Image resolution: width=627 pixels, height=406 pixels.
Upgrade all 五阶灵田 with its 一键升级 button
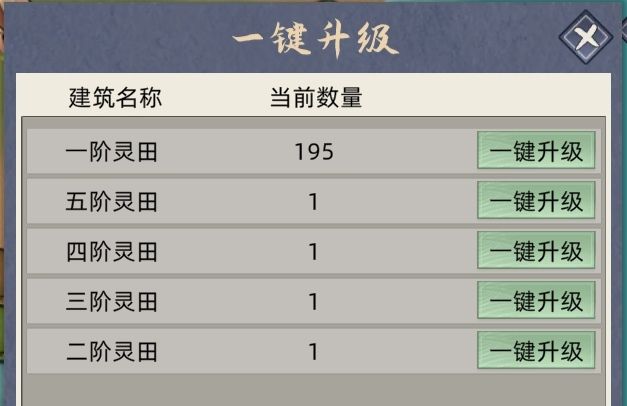[536, 201]
